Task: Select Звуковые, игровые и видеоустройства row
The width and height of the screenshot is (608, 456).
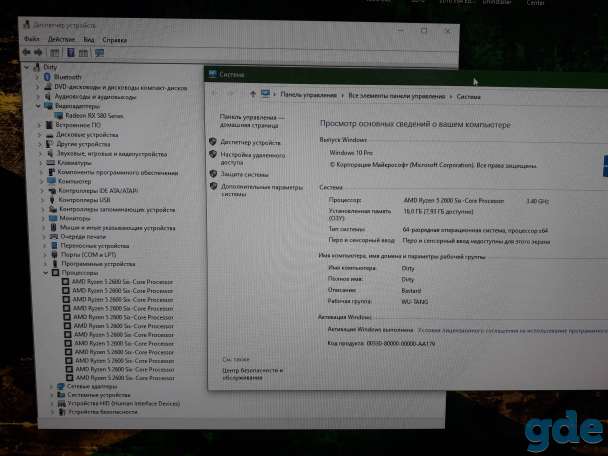Action: [x=112, y=154]
